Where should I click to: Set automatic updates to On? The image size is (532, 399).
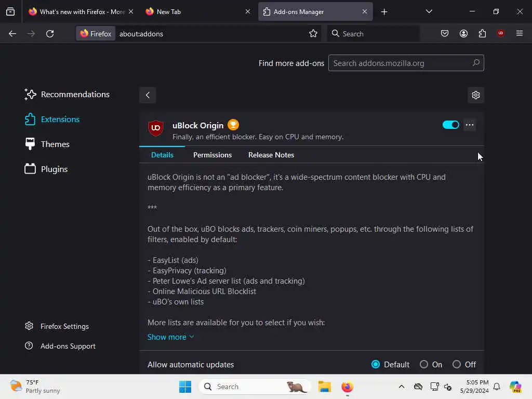pyautogui.click(x=424, y=364)
